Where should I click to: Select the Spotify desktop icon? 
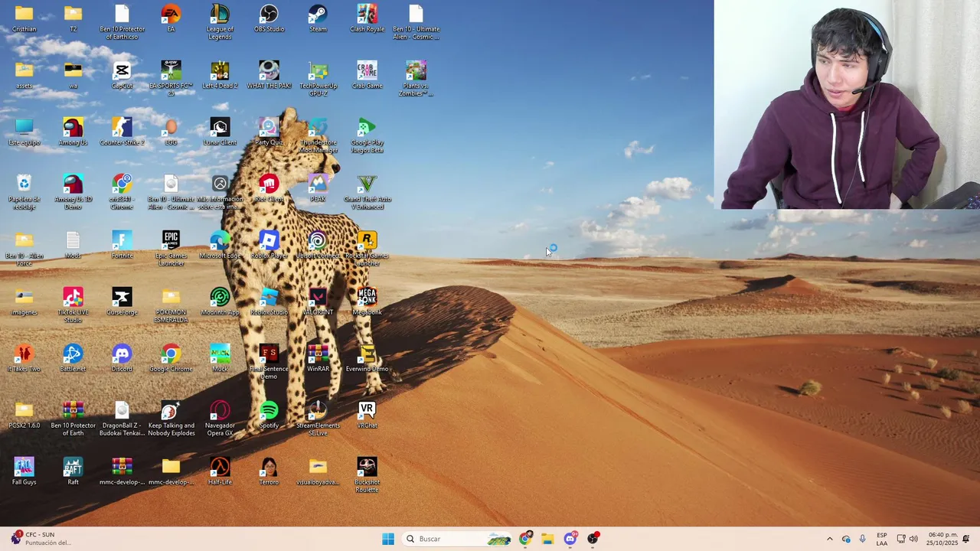tap(269, 415)
